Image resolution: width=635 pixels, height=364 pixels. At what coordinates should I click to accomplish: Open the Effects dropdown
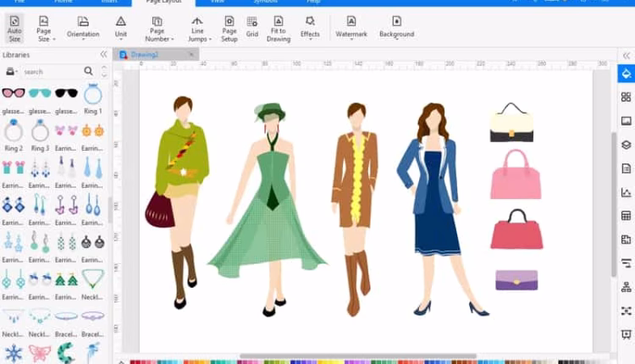tap(310, 28)
